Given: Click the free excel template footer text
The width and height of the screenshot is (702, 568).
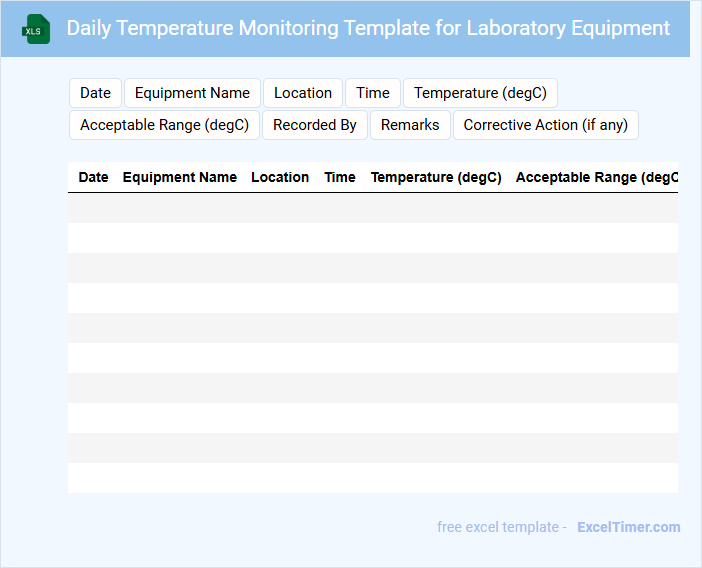Looking at the screenshot, I should point(502,527).
